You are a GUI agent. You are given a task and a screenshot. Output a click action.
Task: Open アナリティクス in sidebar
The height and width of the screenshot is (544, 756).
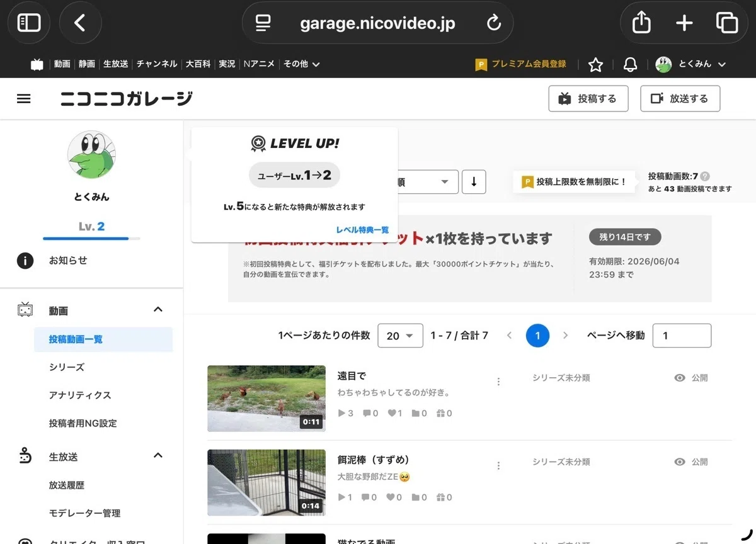pyautogui.click(x=80, y=395)
